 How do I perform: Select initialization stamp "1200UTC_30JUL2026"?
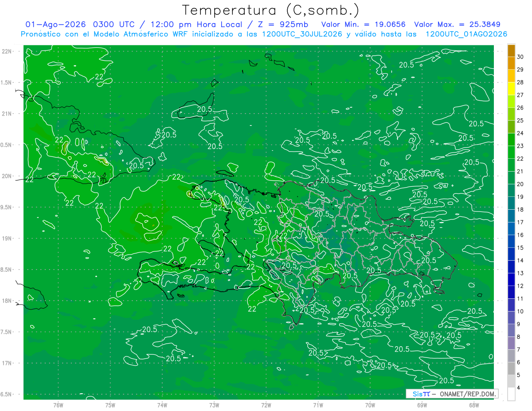tap(303, 34)
